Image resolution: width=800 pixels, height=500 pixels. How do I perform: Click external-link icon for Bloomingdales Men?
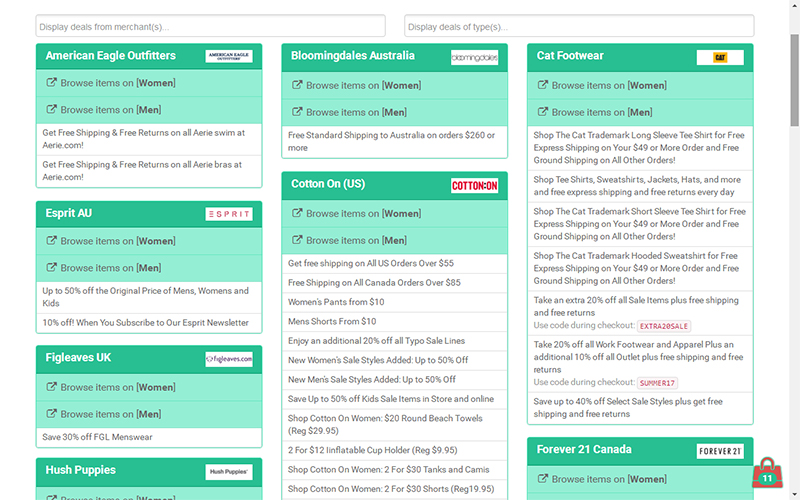297,112
